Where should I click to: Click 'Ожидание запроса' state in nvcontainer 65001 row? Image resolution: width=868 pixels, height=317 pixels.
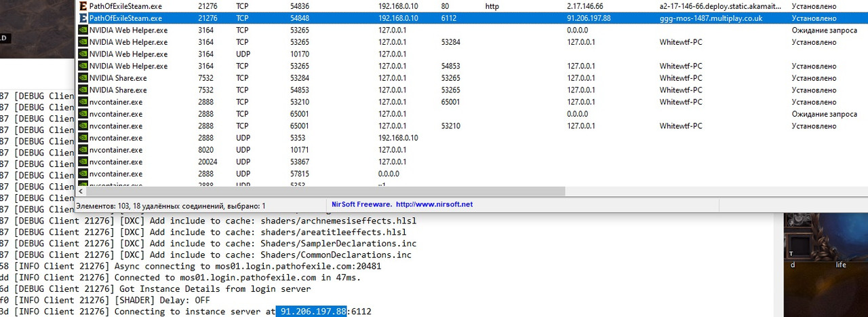coord(824,114)
